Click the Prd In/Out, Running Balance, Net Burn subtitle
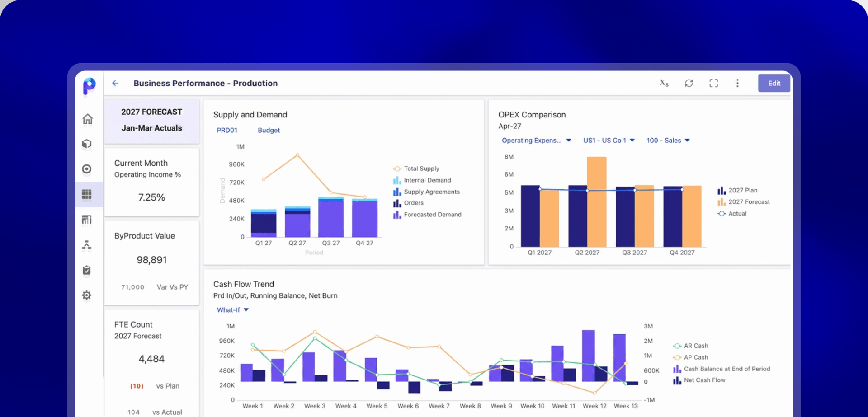The width and height of the screenshot is (868, 417). click(x=275, y=296)
